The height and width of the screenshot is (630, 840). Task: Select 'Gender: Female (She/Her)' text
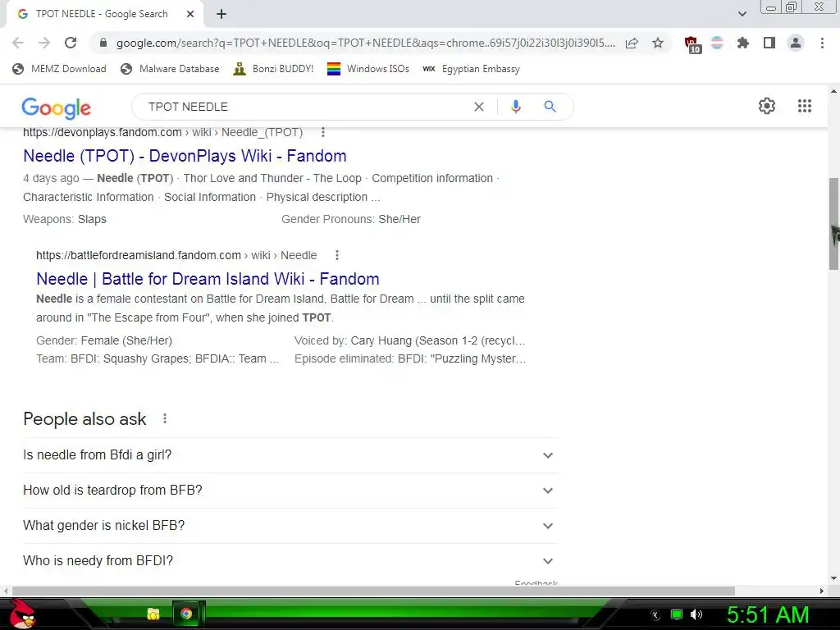click(104, 340)
